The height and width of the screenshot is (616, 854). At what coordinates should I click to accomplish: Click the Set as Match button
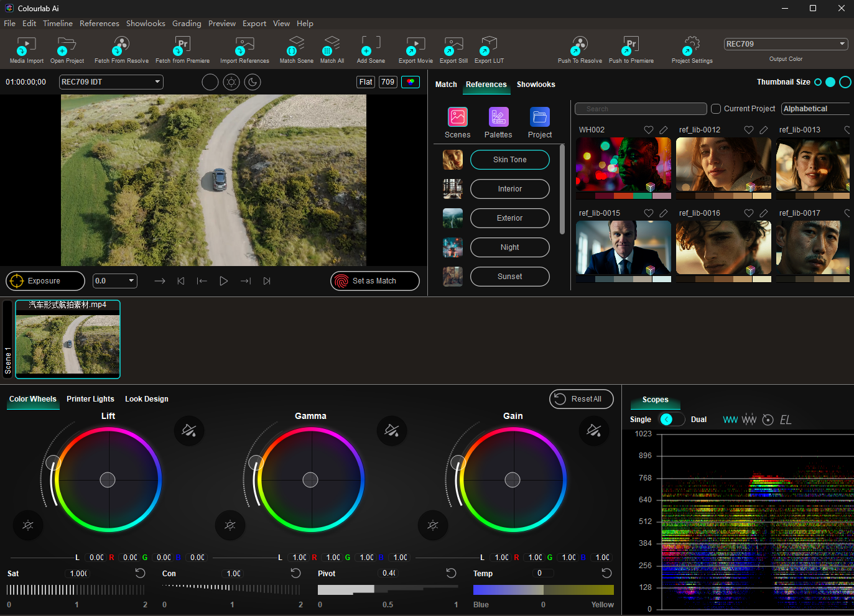[x=375, y=281]
